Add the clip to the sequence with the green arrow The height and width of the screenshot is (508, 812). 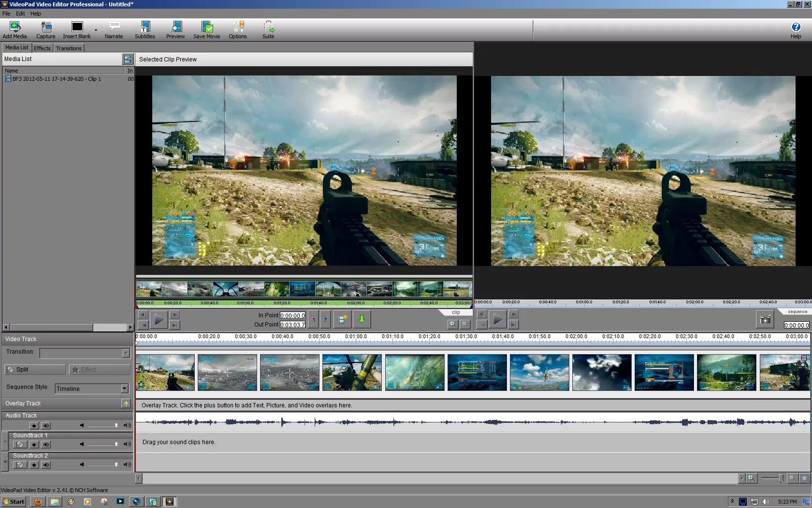tap(362, 319)
